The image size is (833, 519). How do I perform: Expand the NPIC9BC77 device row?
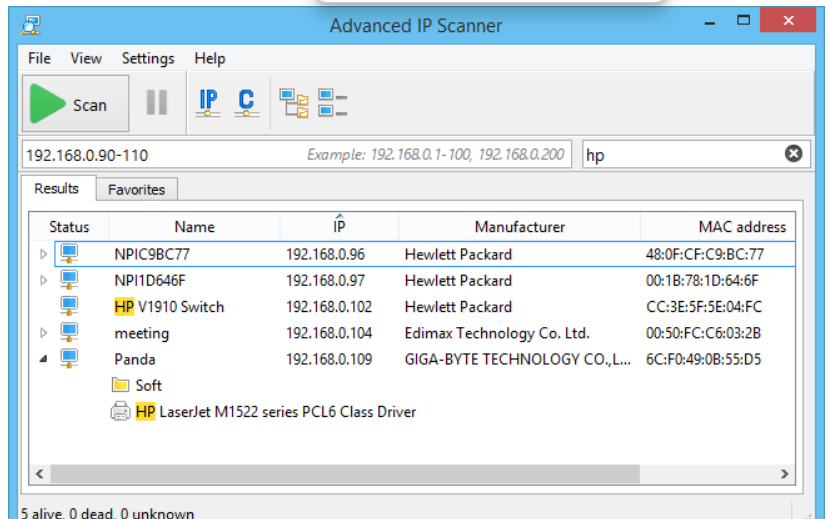pos(43,254)
